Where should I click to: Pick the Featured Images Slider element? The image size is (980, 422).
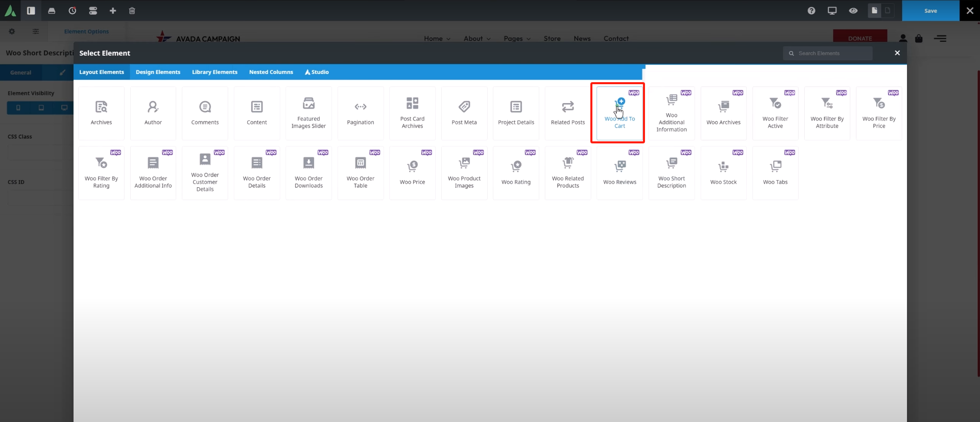click(308, 113)
